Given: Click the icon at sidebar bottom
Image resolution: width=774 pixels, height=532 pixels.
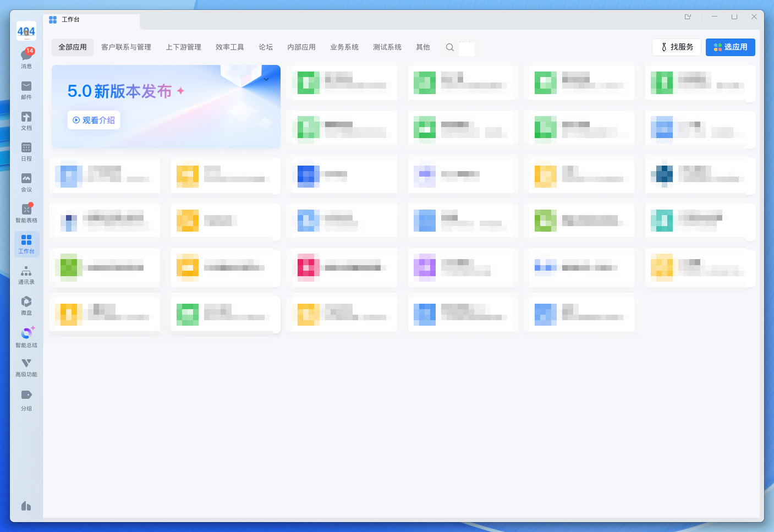Looking at the screenshot, I should point(26,506).
